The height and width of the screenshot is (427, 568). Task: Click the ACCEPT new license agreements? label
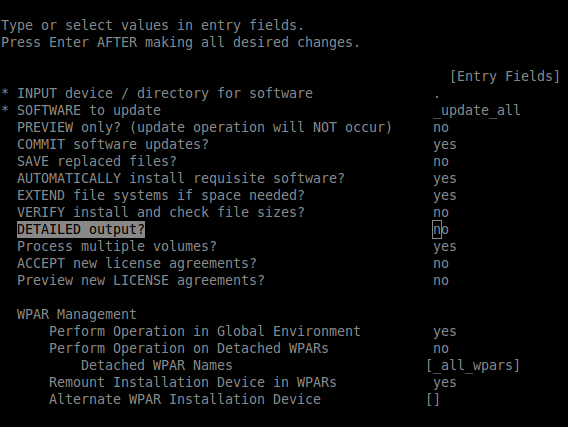pyautogui.click(x=137, y=264)
